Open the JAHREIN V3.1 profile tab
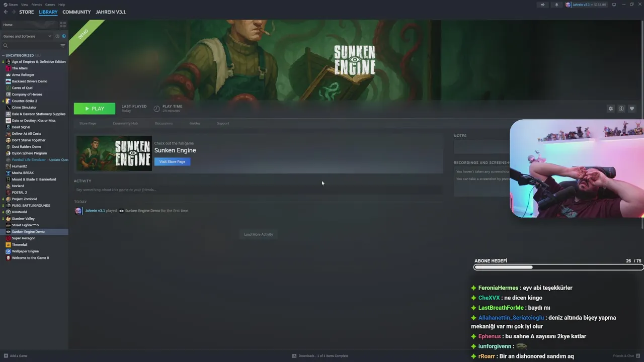The width and height of the screenshot is (644, 362). coord(111,12)
